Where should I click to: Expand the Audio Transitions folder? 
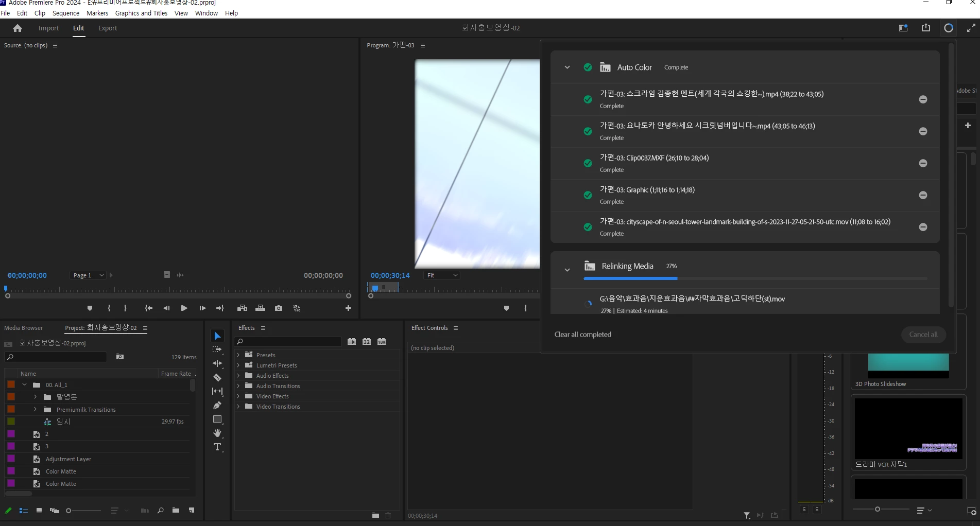238,386
